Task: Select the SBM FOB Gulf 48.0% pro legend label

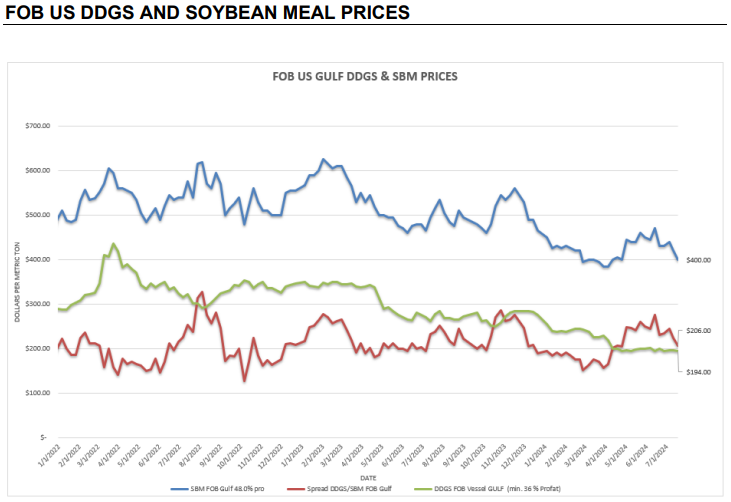Action: point(227,489)
